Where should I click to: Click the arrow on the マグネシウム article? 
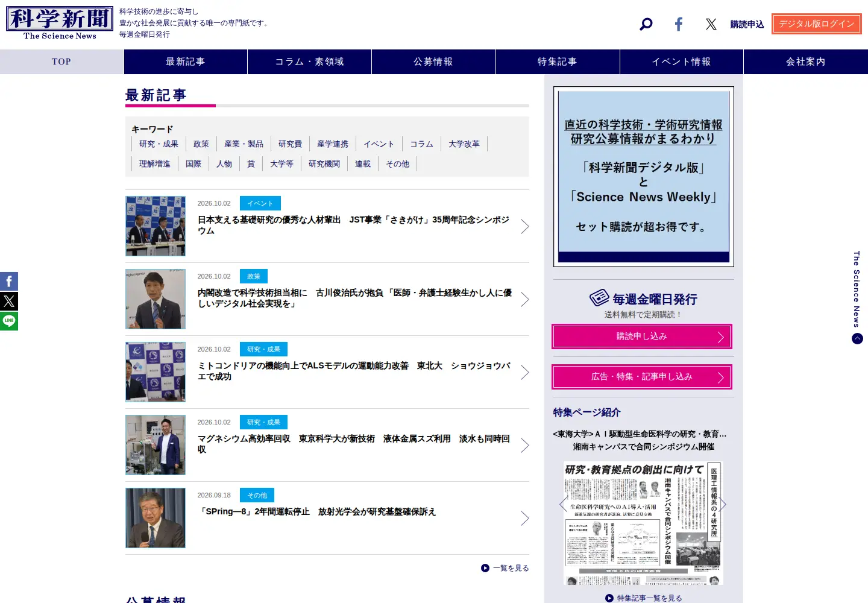(x=524, y=446)
